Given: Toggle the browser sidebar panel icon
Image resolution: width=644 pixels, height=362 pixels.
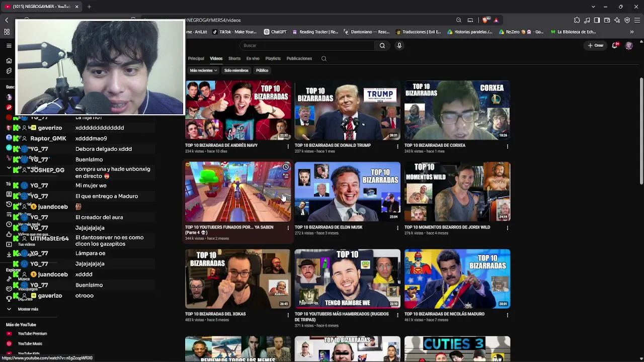Looking at the screenshot, I should [x=597, y=20].
